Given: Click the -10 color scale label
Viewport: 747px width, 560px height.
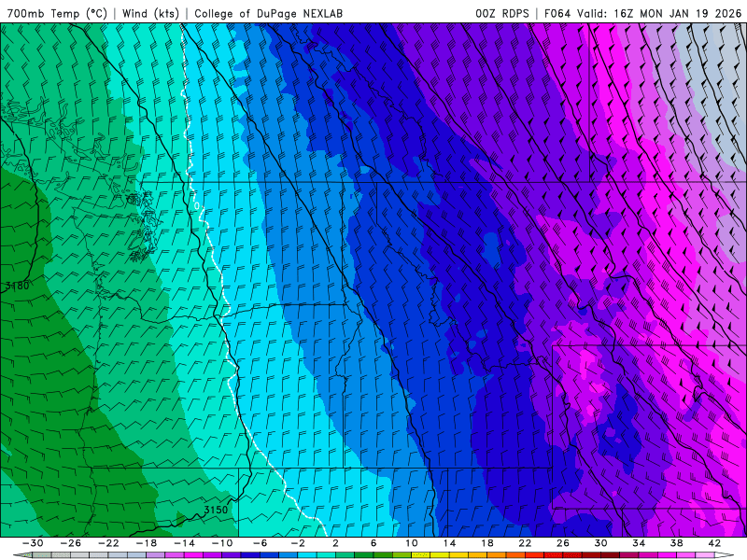Looking at the screenshot, I should coord(222,543).
